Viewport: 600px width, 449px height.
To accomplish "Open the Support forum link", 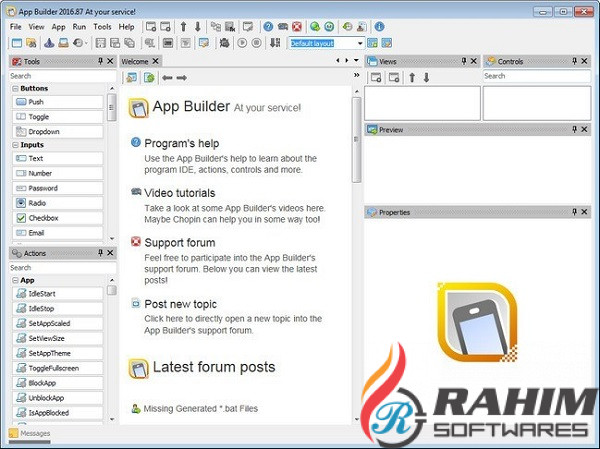I will 179,242.
